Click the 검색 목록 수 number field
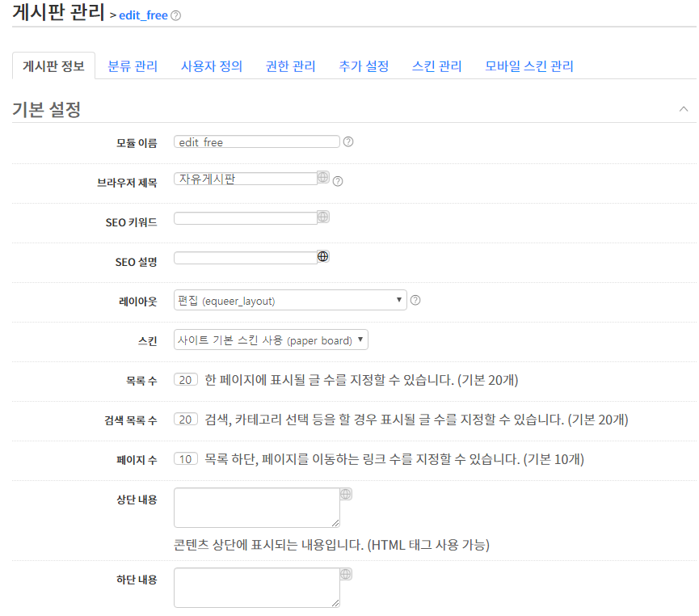Screen dimensions: 699x616 [185, 420]
